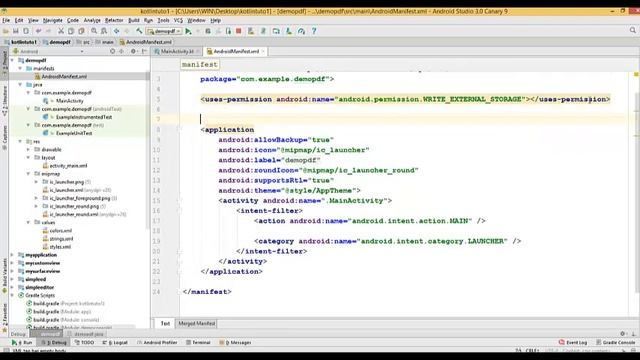Screen dimensions: 640x360
Task: Open the TODO tool window
Action: click(x=84, y=342)
